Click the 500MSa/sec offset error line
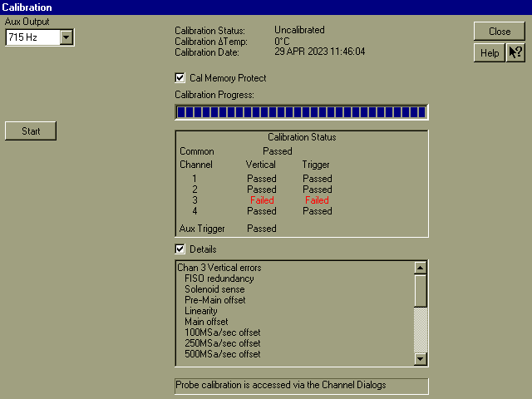Screen dimensions: 532x399 point(222,354)
